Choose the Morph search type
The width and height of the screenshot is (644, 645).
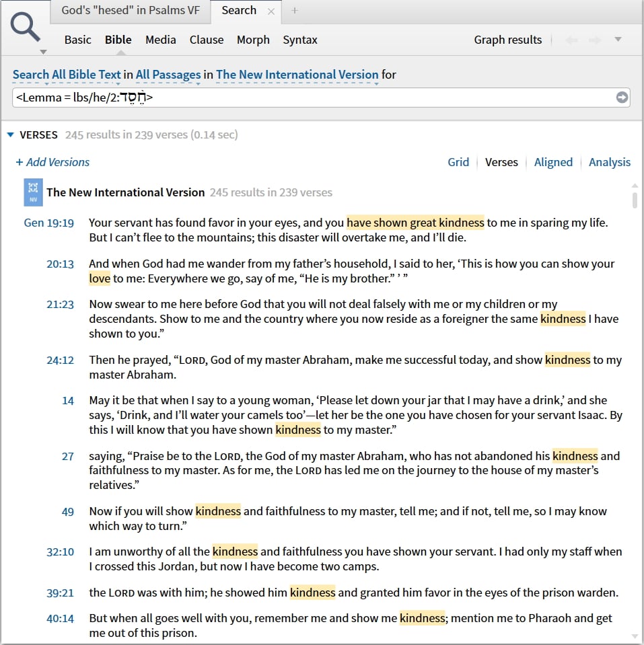[x=253, y=40]
